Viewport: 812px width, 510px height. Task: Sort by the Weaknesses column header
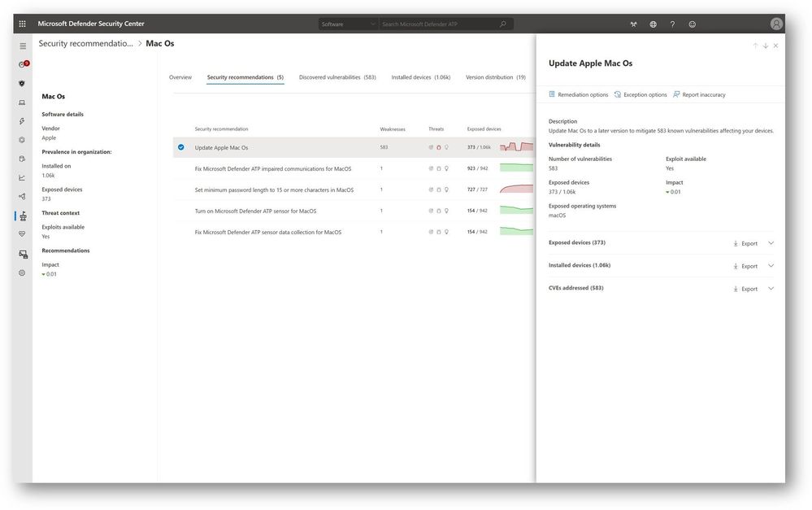click(x=393, y=129)
